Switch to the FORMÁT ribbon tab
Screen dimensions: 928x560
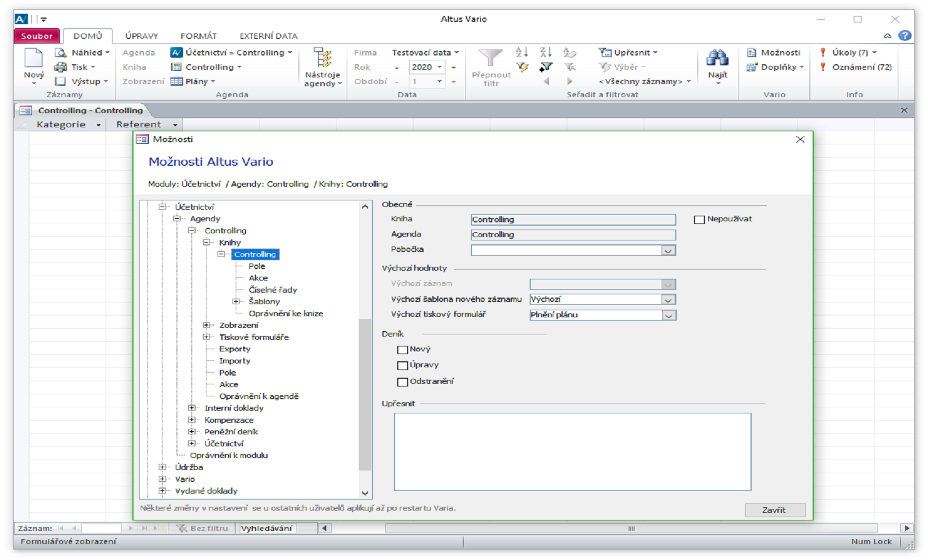click(x=198, y=36)
